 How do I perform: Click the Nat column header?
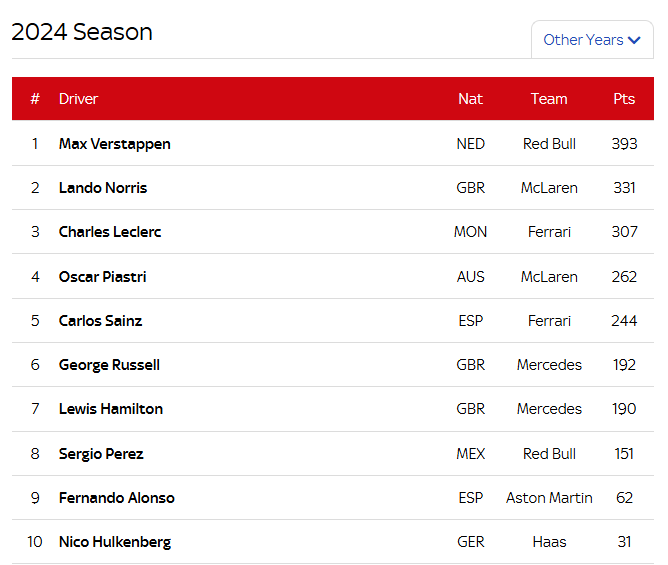point(470,99)
